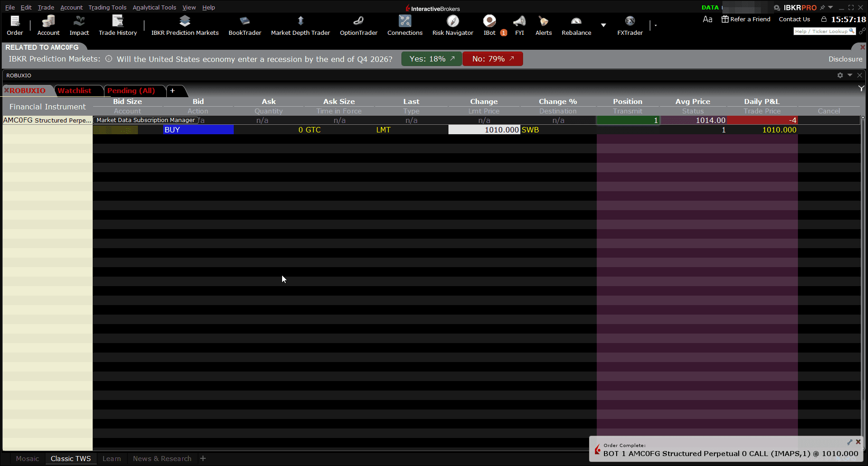Image resolution: width=868 pixels, height=466 pixels.
Task: Switch to Mosaic workspace tab
Action: pos(28,458)
